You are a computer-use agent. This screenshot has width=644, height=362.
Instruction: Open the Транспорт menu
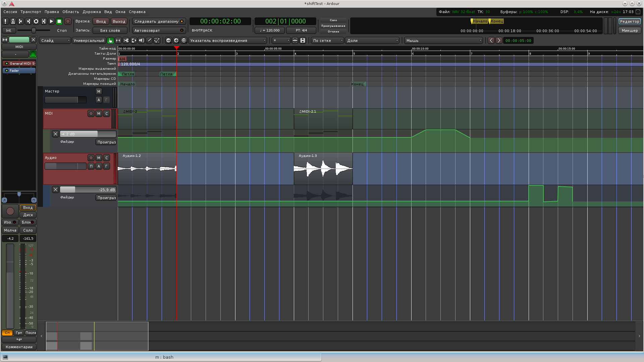coord(31,12)
